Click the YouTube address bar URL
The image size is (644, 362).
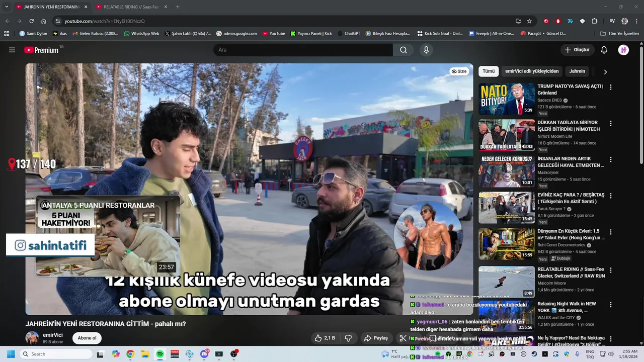coord(105,21)
